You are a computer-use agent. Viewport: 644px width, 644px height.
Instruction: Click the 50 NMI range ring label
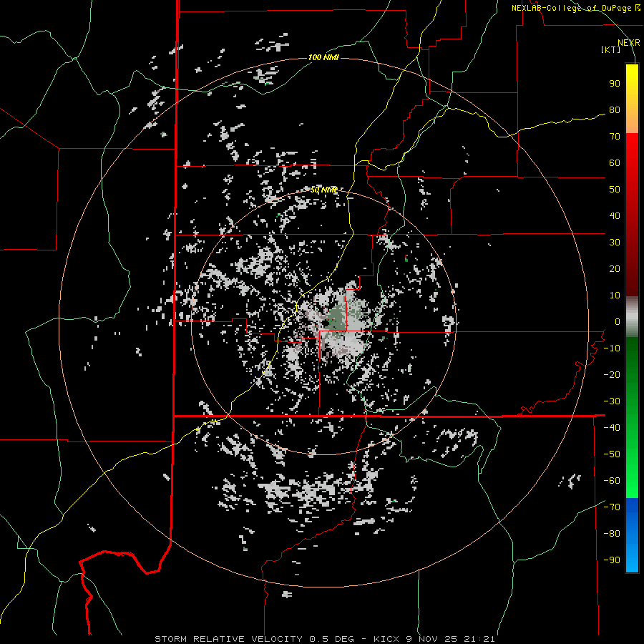pyautogui.click(x=323, y=190)
